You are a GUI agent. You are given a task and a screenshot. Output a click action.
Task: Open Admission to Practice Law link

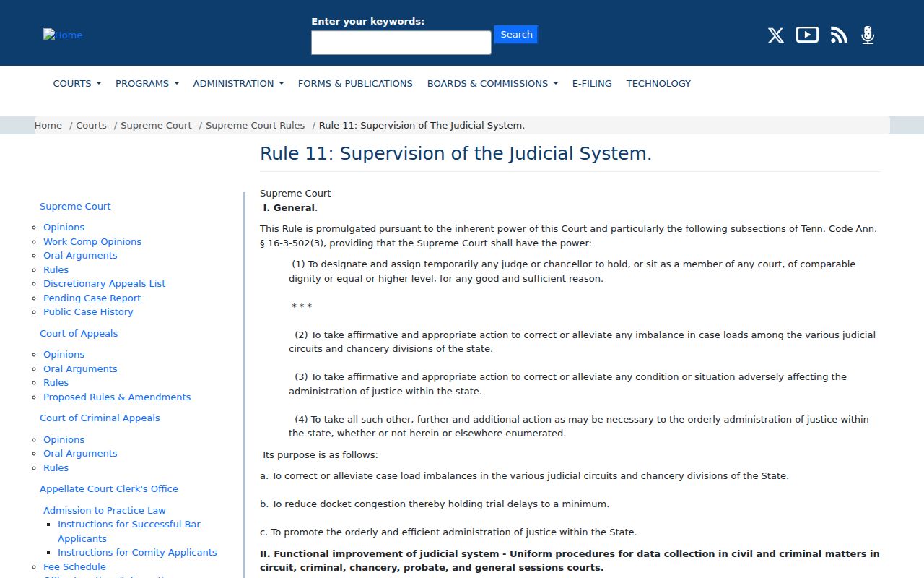(x=105, y=511)
